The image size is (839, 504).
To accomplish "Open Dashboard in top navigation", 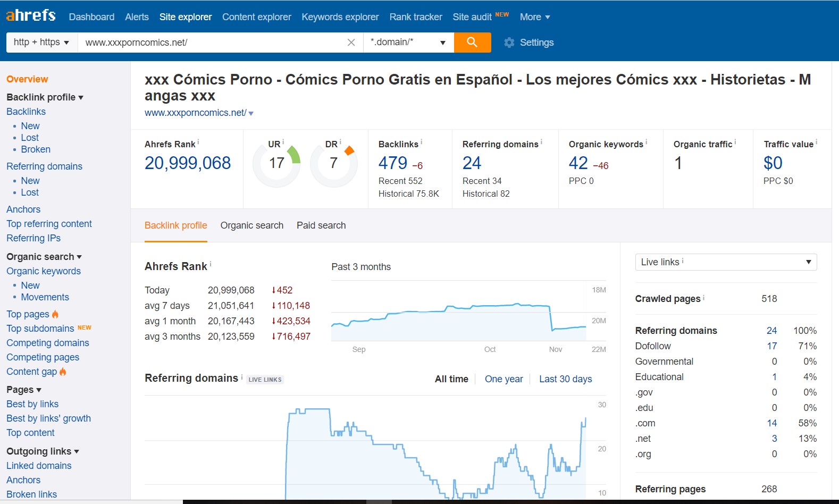I will pyautogui.click(x=91, y=17).
